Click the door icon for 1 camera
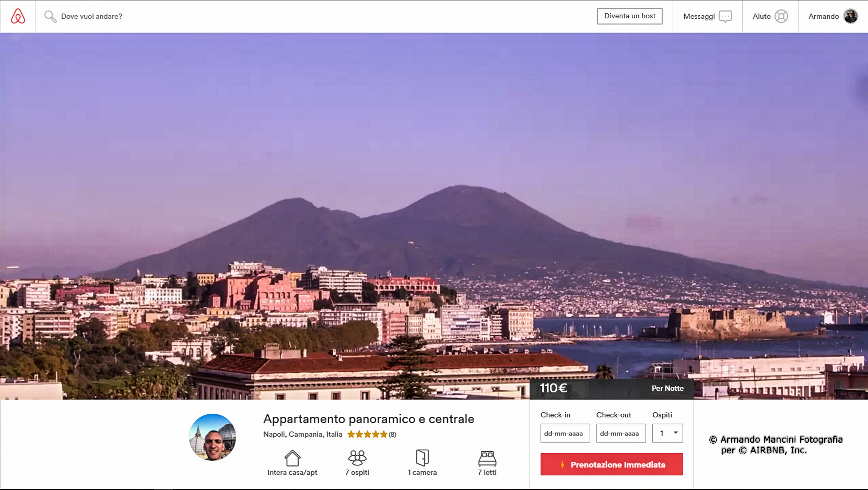The height and width of the screenshot is (490, 868). tap(422, 458)
